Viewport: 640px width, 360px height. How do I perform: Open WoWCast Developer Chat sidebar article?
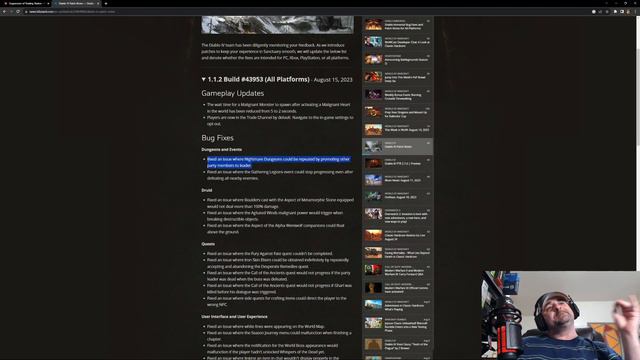[x=398, y=42]
